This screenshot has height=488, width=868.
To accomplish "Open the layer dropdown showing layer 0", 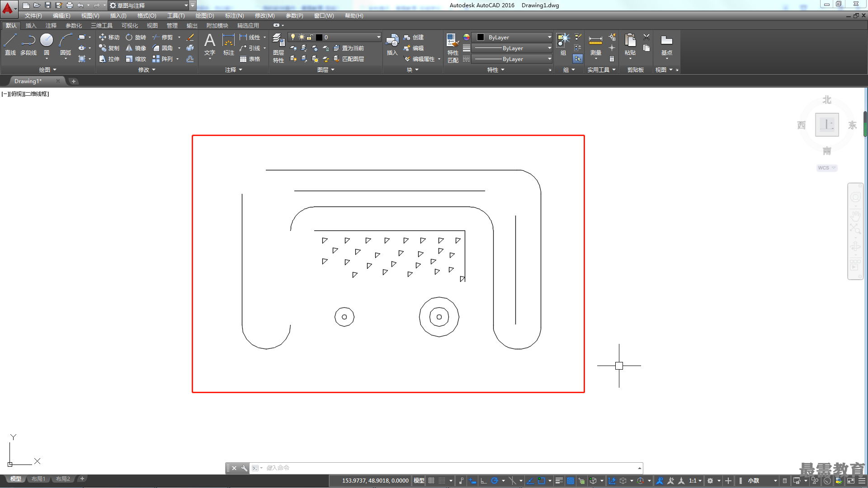I will click(x=335, y=37).
